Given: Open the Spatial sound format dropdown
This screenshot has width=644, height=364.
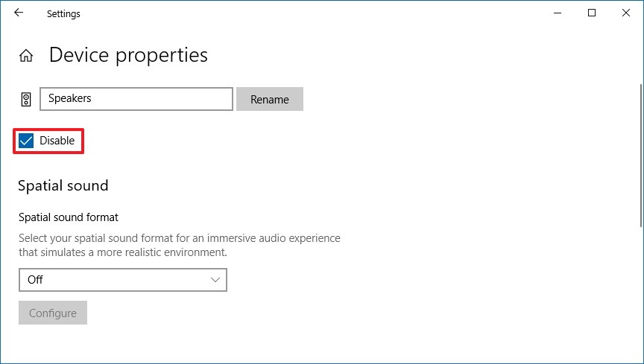Looking at the screenshot, I should pos(123,280).
